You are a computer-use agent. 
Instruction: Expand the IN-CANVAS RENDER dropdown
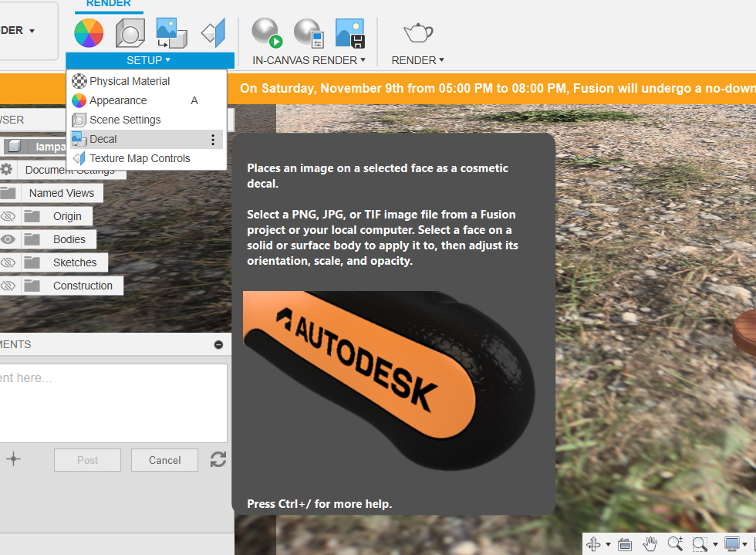point(309,60)
